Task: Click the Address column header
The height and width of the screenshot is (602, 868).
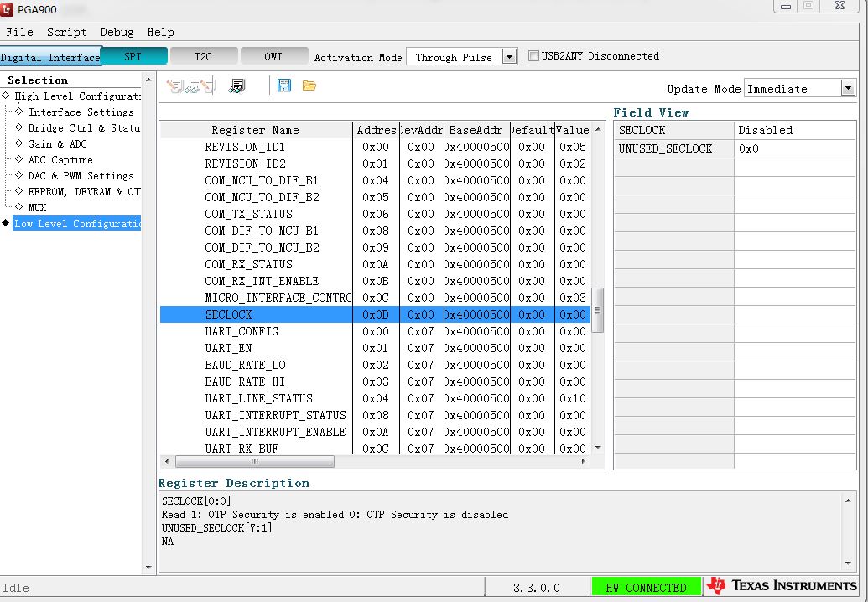Action: pos(376,130)
